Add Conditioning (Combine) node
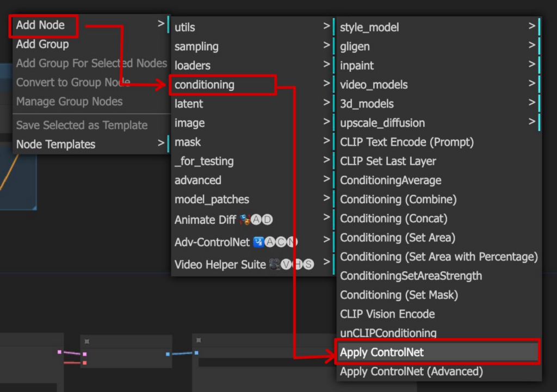Screen dimensions: 557x392 pyautogui.click(x=398, y=200)
